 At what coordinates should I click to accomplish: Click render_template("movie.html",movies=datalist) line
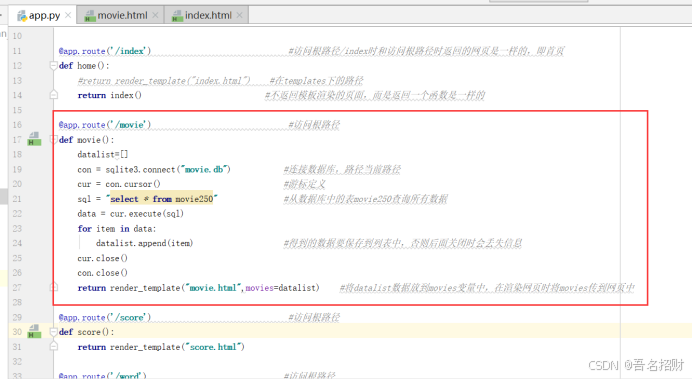(198, 288)
